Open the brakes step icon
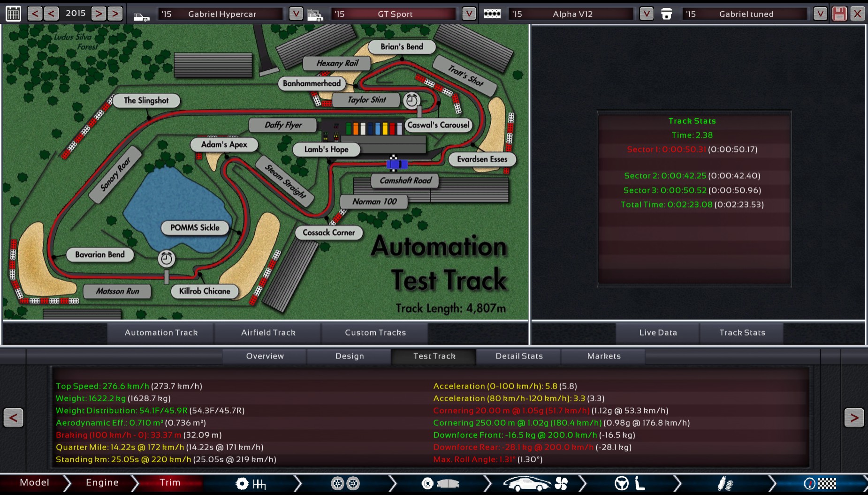Image resolution: width=868 pixels, height=495 pixels. [440, 484]
